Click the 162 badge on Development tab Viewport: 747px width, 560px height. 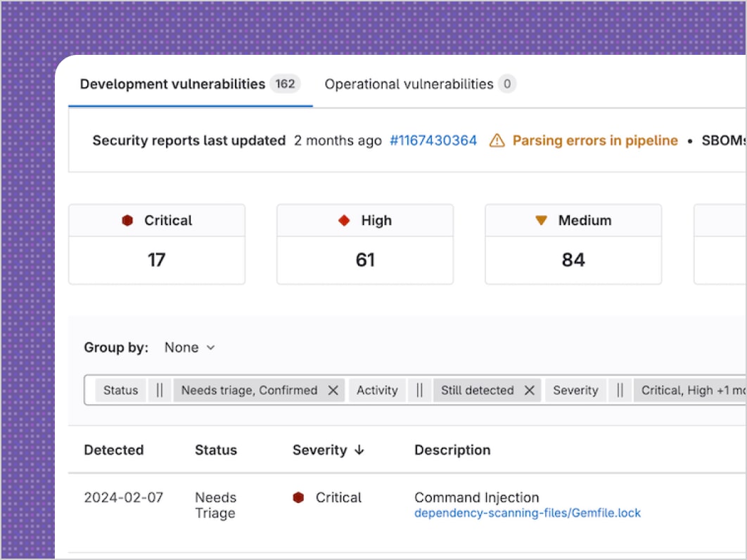[x=285, y=84]
